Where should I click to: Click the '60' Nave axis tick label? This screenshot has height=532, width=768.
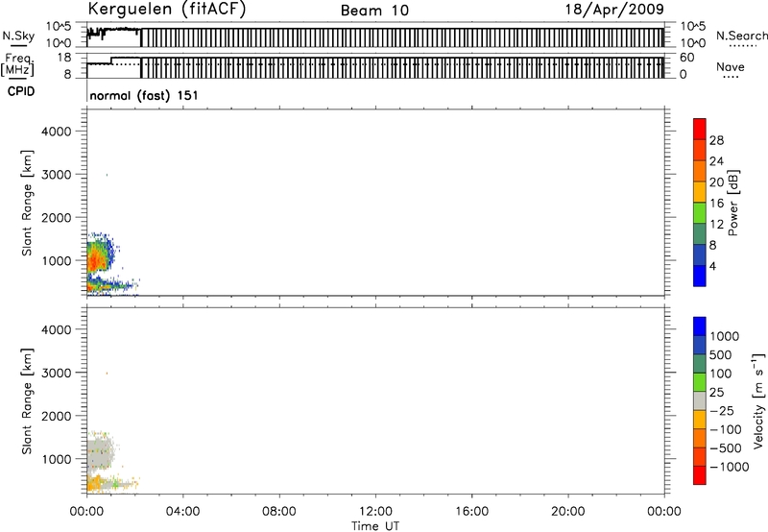pyautogui.click(x=686, y=58)
